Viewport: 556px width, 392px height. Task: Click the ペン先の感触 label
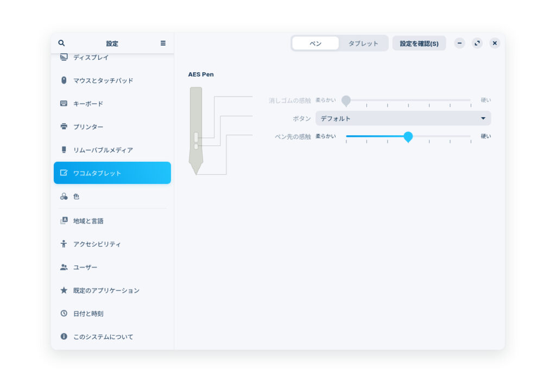coord(293,136)
